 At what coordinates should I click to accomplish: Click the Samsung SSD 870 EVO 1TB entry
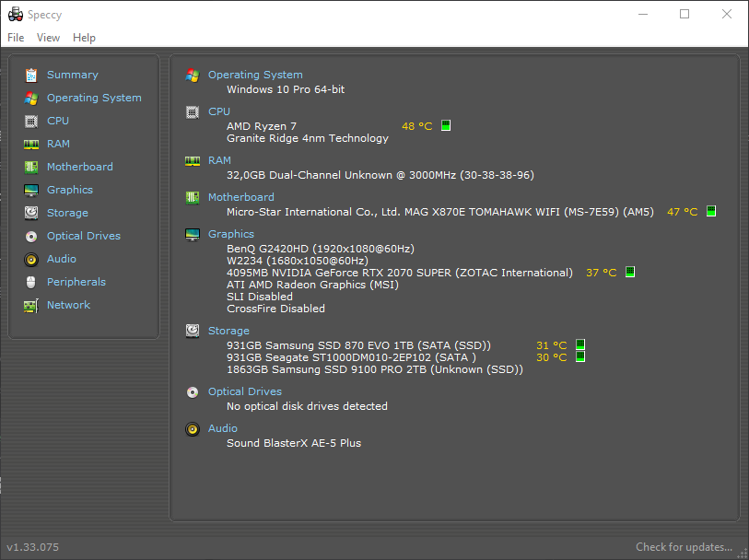(358, 345)
